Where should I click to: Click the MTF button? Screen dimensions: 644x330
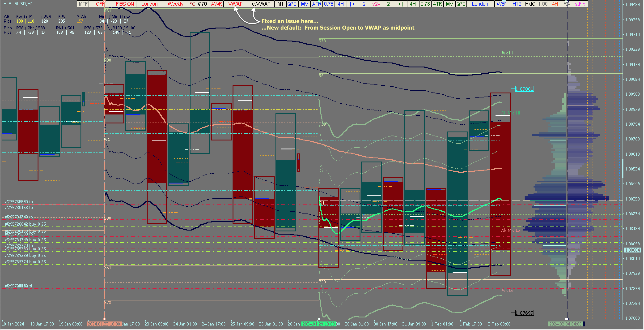83,4
